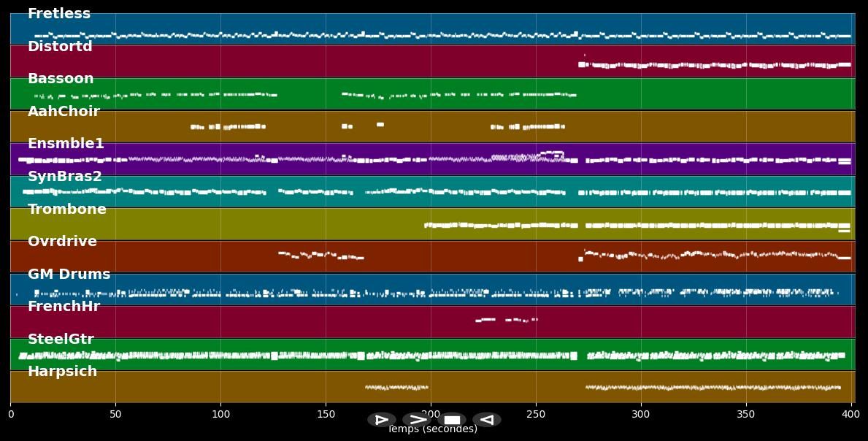Click the left-pointing triangle playback button
The width and height of the screenshot is (868, 441).
(x=487, y=420)
